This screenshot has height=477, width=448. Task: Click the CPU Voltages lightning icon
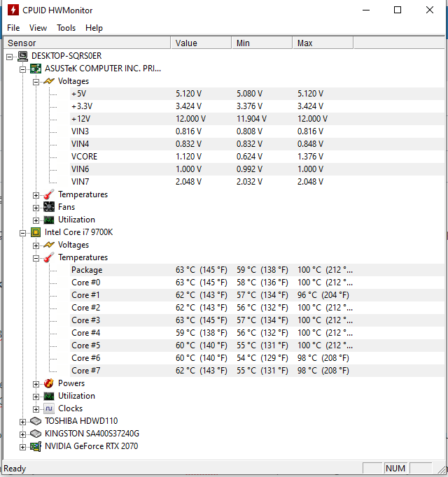49,245
